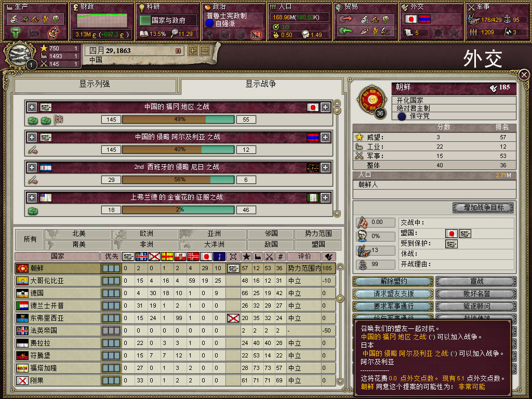Select the 亚洲 region filter
Screen dimensions: 532x399
(213, 234)
